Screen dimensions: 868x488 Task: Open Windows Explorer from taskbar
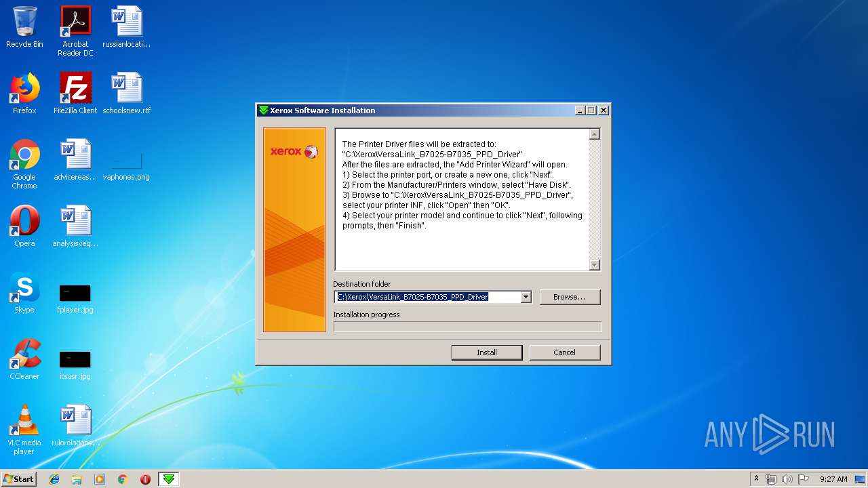point(77,479)
